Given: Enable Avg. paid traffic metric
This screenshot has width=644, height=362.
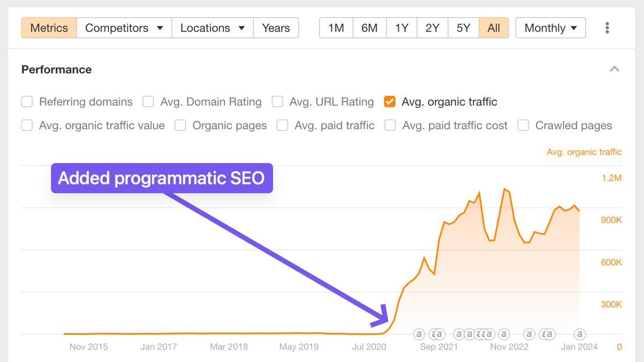Looking at the screenshot, I should (x=282, y=125).
